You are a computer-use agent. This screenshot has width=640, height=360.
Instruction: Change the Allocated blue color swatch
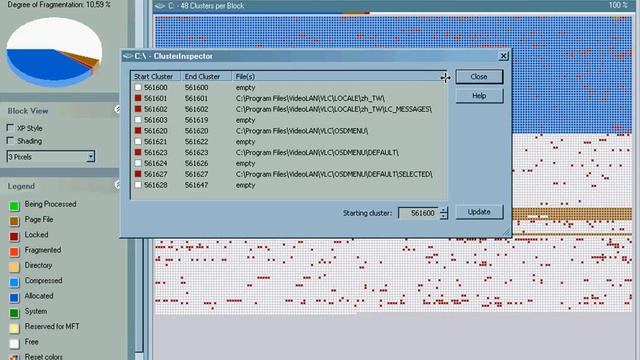pos(14,298)
